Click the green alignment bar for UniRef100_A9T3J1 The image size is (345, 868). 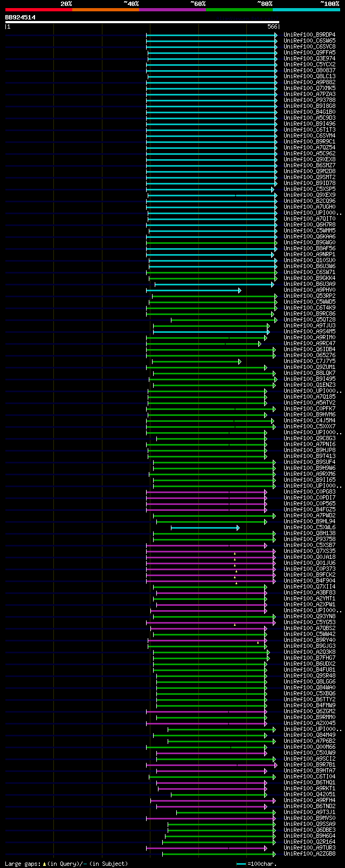[226, 812]
